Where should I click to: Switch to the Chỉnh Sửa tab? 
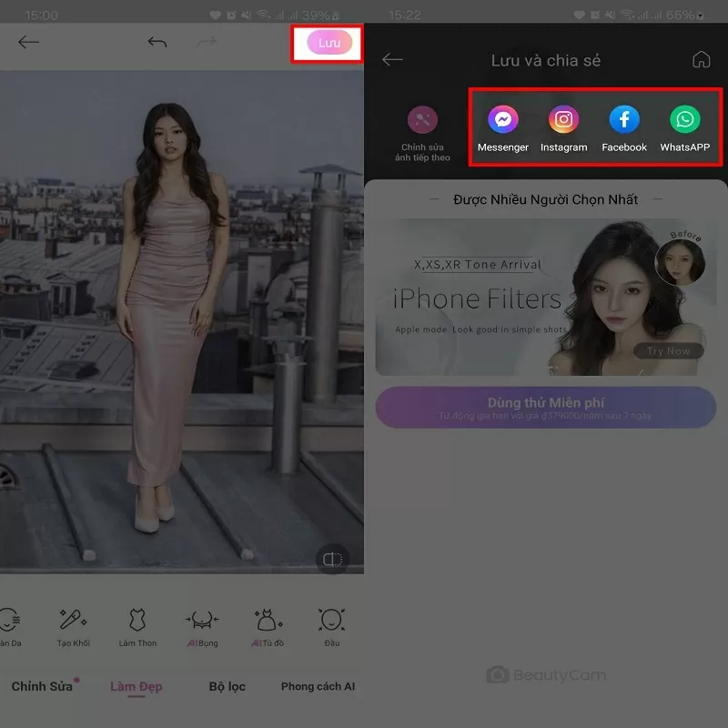(42, 686)
